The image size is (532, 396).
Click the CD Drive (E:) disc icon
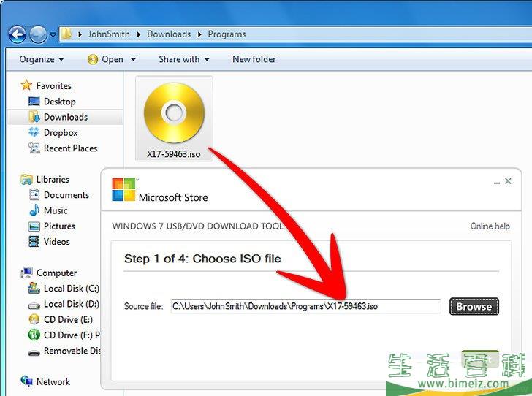click(34, 319)
